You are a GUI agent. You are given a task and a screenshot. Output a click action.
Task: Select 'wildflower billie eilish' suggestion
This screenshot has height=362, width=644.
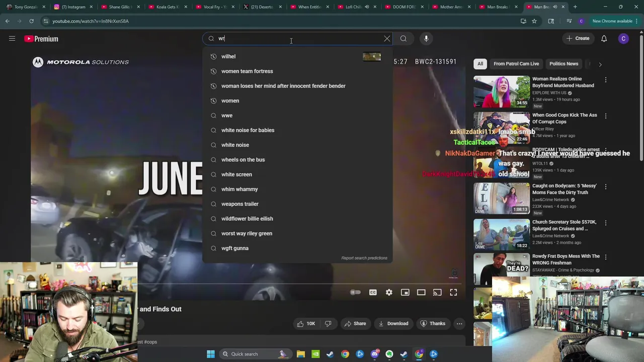297,219
